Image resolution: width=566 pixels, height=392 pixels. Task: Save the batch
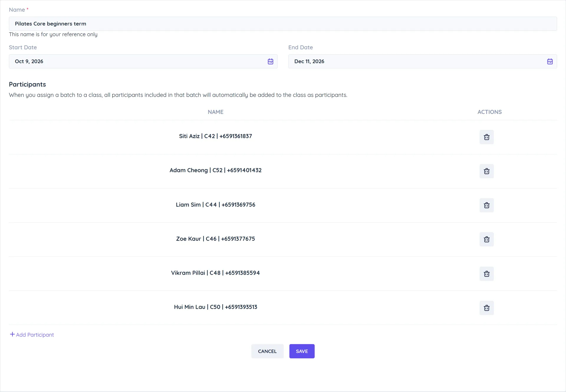point(302,351)
